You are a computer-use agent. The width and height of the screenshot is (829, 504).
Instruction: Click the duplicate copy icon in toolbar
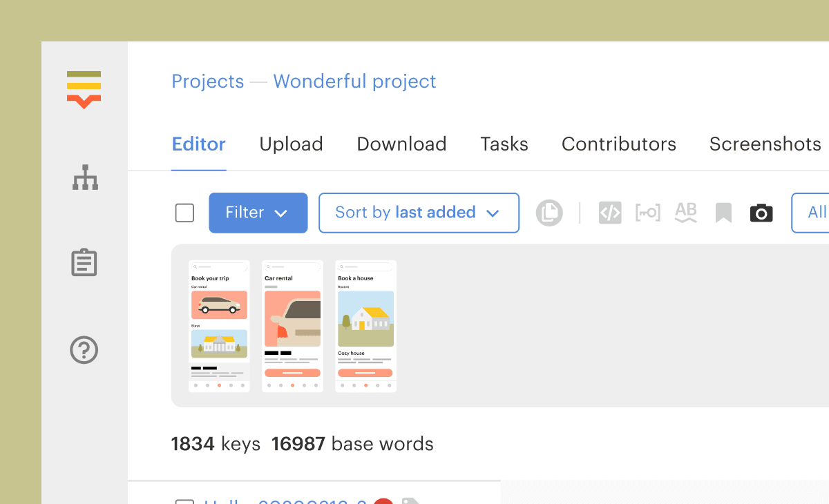[549, 213]
